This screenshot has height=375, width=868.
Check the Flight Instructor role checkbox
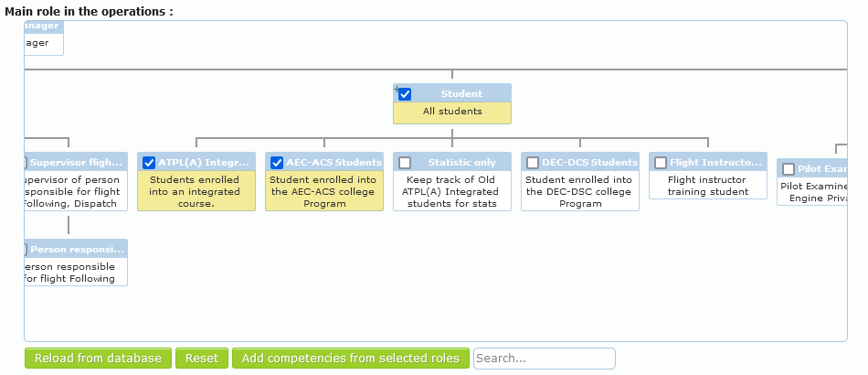coord(661,163)
